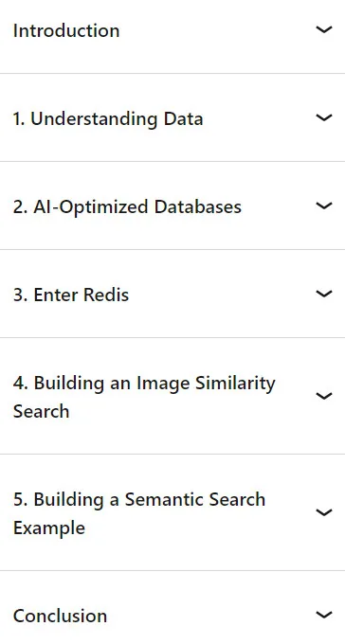Expand the Introduction section chevron
The width and height of the screenshot is (345, 644).
323,29
